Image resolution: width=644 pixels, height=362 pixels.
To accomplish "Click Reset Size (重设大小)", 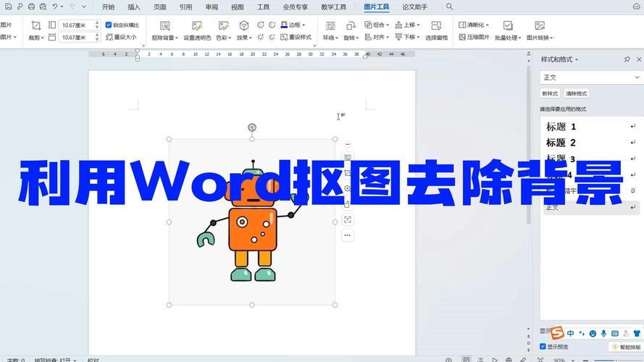I will coord(121,37).
